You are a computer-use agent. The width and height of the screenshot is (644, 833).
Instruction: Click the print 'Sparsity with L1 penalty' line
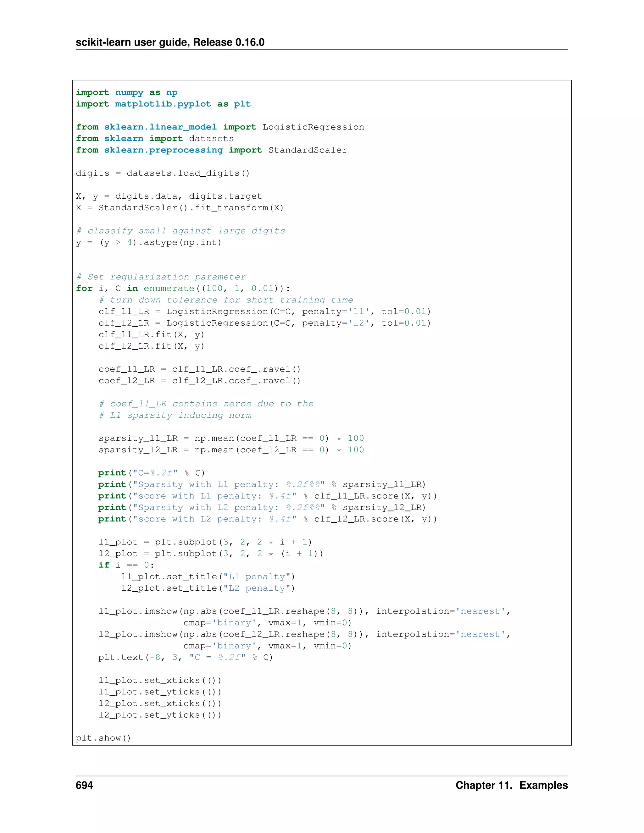point(262,485)
